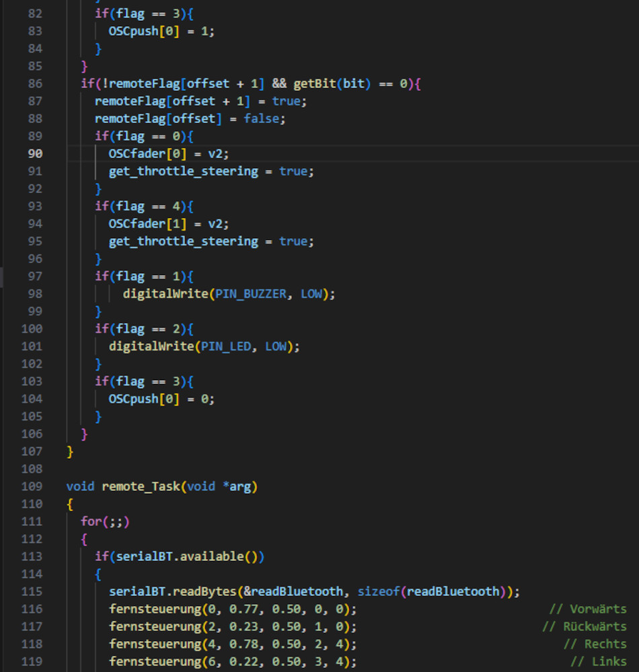Click 'OSCpush[0] = 0;' statement
Viewport: 639px width, 672px height.
[x=161, y=399]
